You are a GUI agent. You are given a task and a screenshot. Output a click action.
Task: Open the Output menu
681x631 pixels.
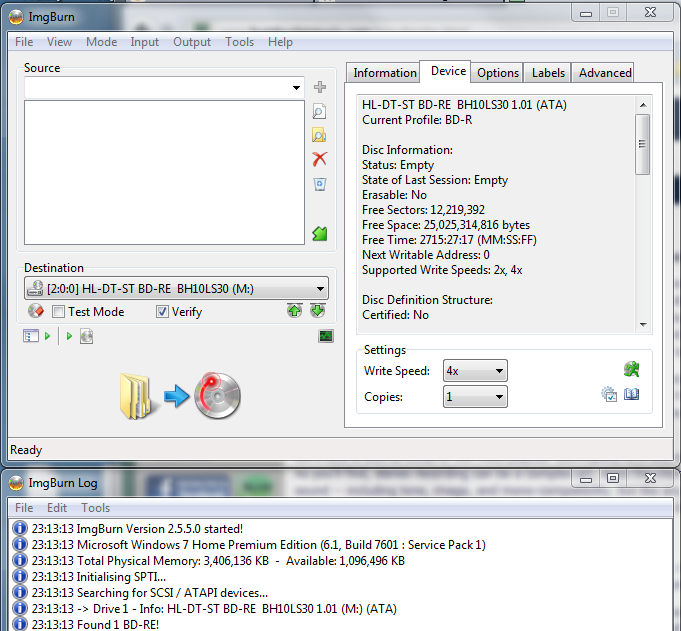click(192, 42)
